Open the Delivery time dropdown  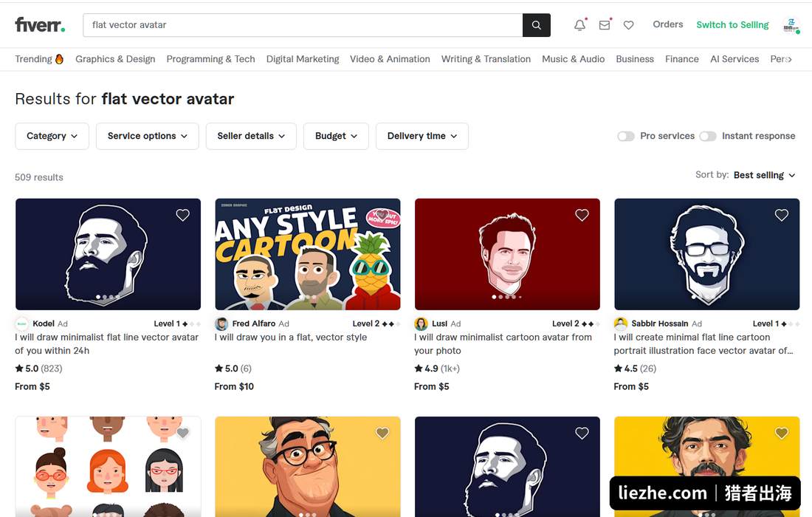point(422,136)
